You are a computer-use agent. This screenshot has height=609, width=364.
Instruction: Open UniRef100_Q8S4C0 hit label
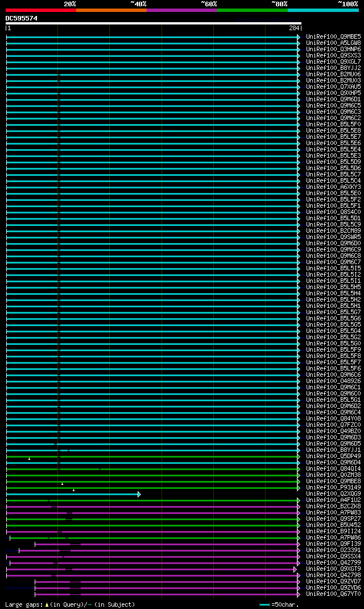[333, 212]
